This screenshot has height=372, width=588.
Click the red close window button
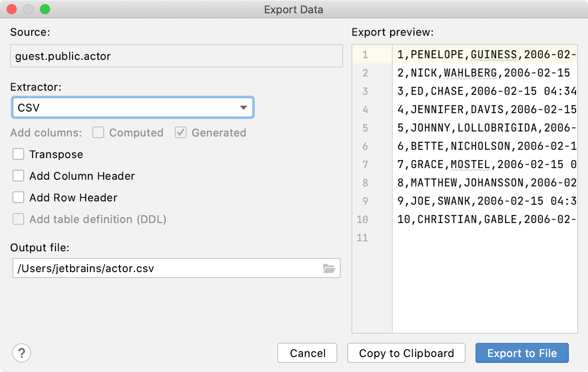click(x=12, y=9)
